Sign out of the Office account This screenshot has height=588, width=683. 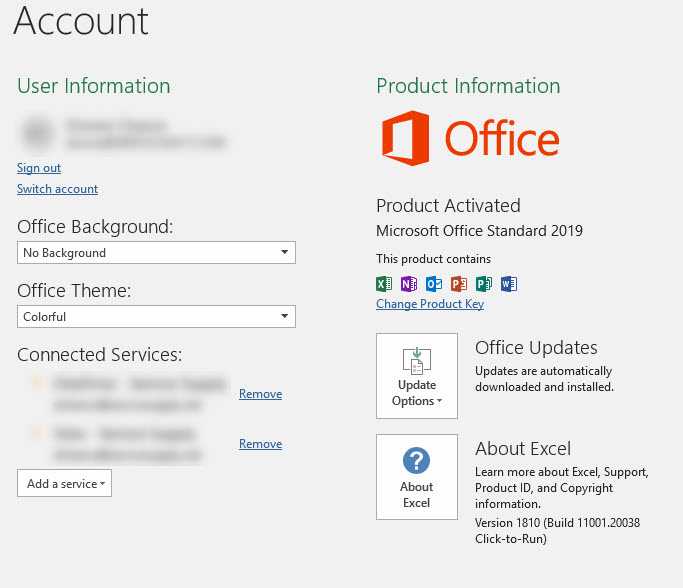(39, 168)
